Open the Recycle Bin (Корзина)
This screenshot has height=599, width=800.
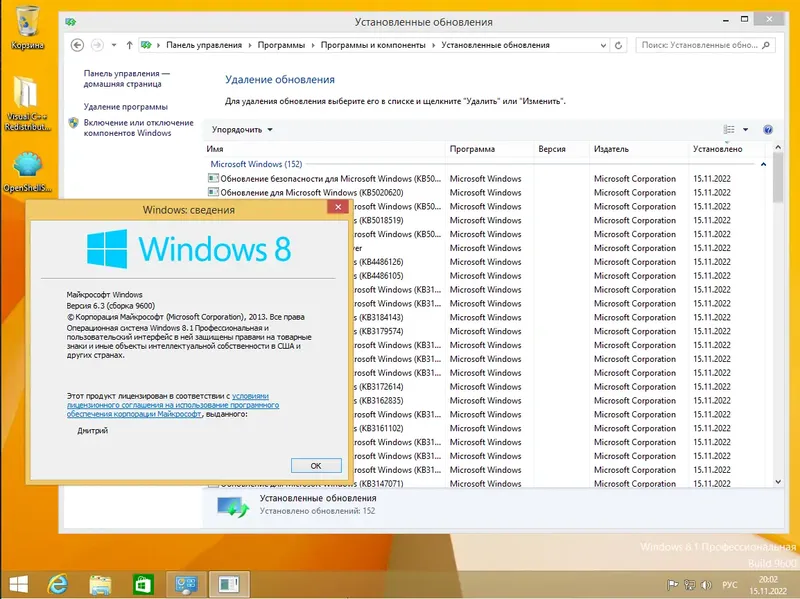point(25,22)
